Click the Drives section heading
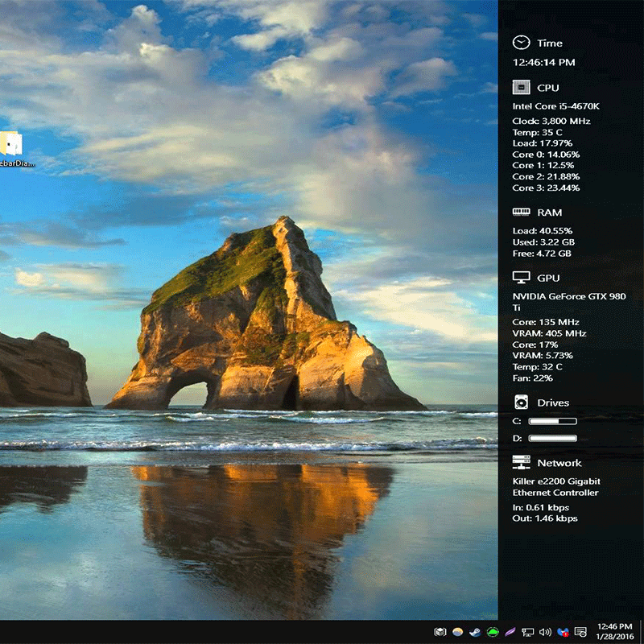The image size is (644, 644). (553, 403)
